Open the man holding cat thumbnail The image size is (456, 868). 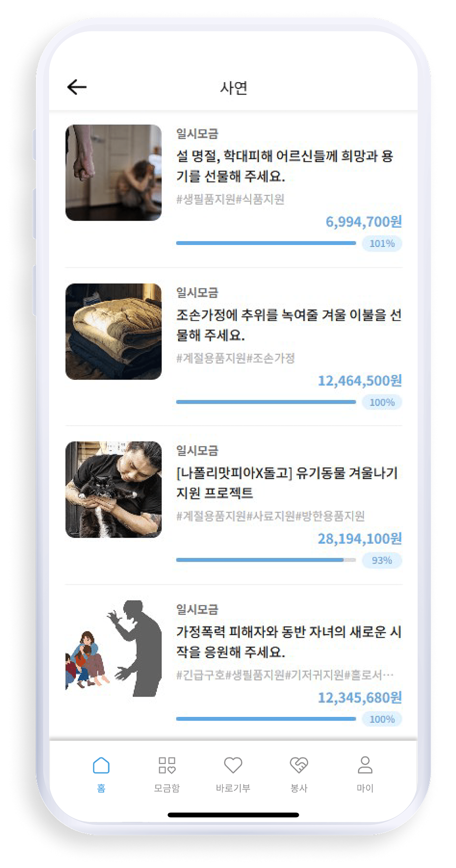tap(113, 489)
